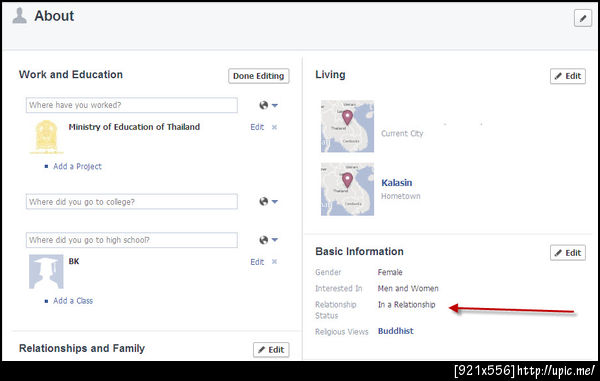Click the 'Work and Education' heading
Screen dimensions: 600x381
tap(71, 75)
